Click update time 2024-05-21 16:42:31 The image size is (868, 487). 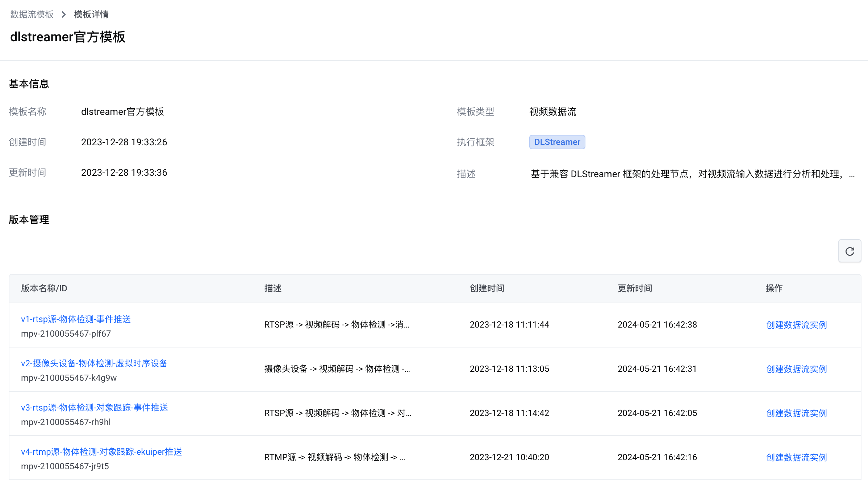click(657, 369)
